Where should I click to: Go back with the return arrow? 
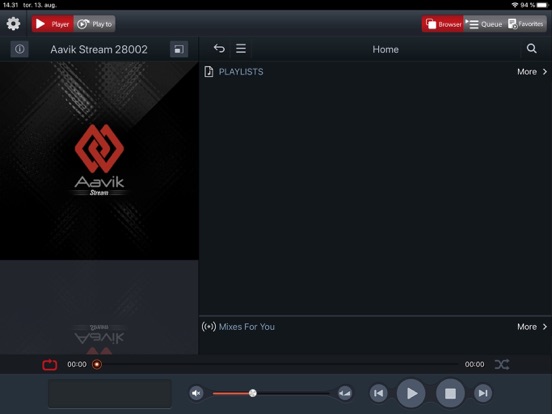pyautogui.click(x=219, y=48)
